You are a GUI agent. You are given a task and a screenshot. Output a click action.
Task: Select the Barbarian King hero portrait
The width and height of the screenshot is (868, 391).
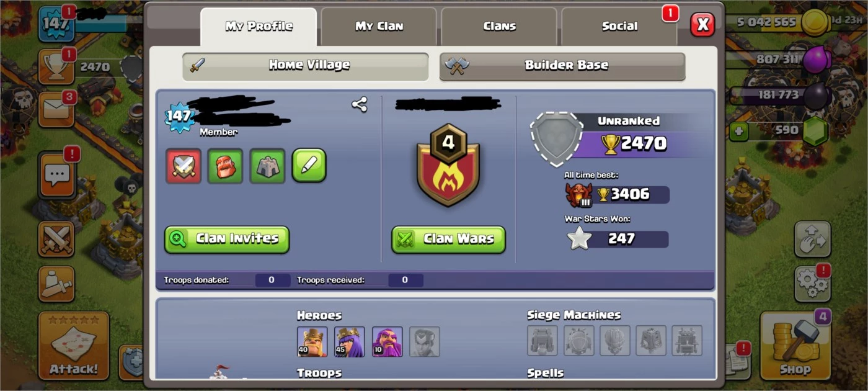pos(312,342)
